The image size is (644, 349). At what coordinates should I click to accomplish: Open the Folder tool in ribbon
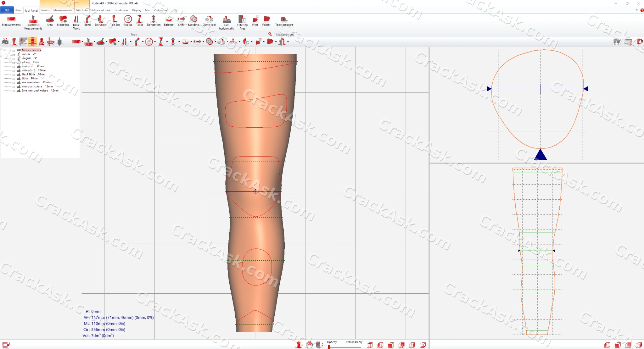pos(266,21)
